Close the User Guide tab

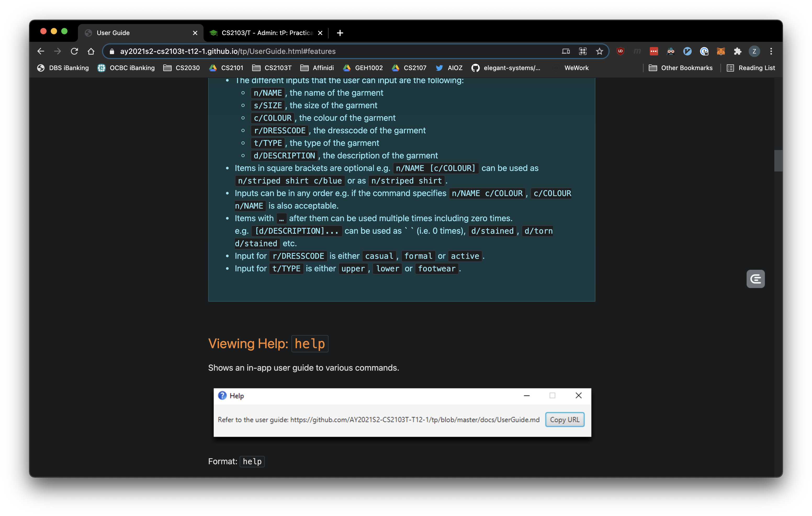pyautogui.click(x=195, y=33)
